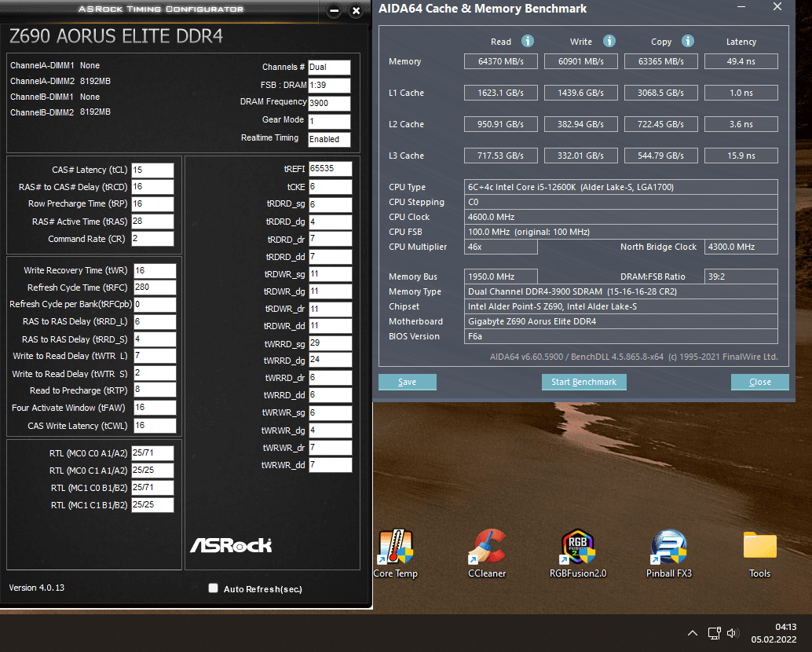Click the Refresh Cycle Time (tRFC) field
This screenshot has width=812, height=652.
click(x=155, y=288)
